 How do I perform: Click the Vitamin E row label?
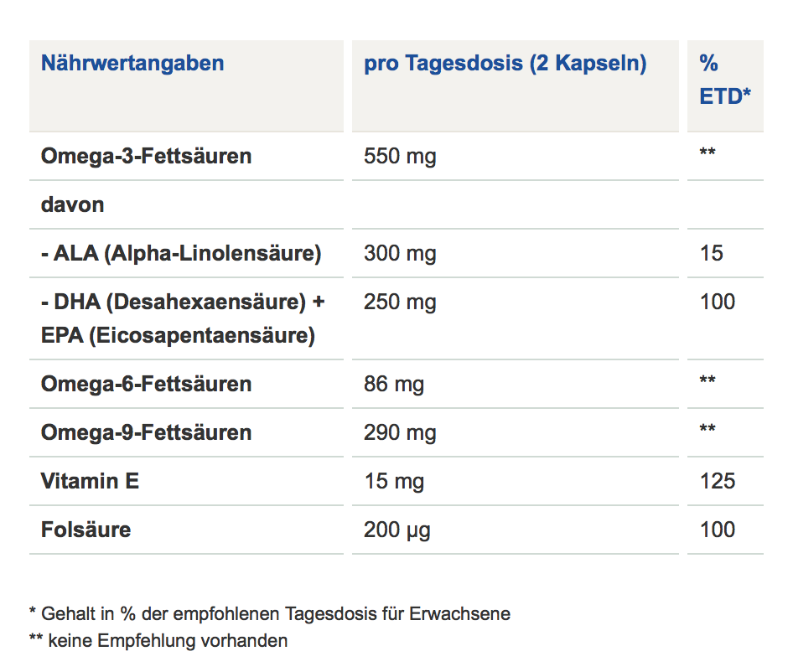[90, 481]
